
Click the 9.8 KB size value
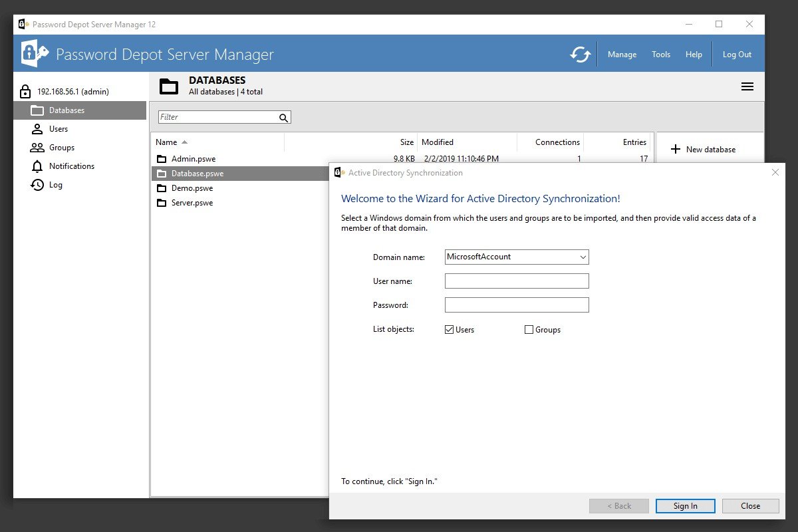click(x=404, y=159)
